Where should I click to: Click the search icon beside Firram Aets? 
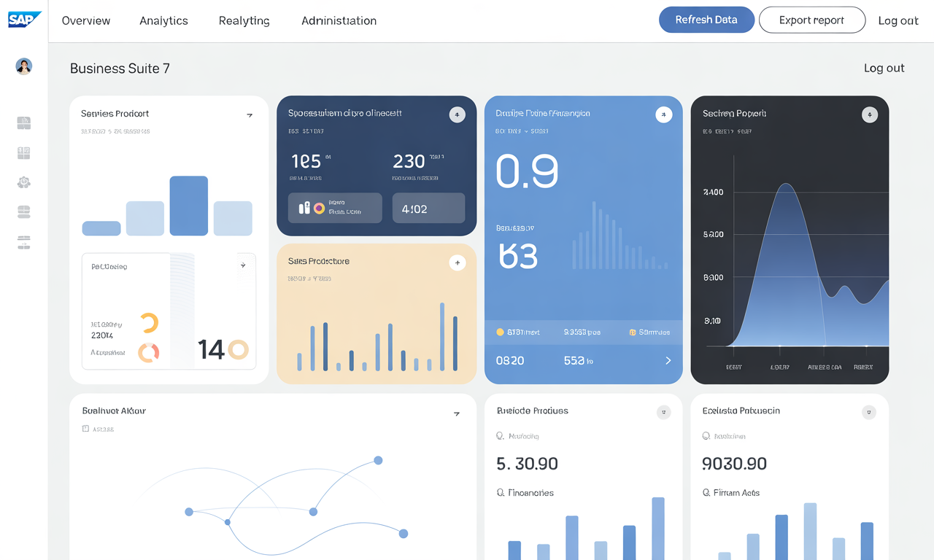point(706,493)
